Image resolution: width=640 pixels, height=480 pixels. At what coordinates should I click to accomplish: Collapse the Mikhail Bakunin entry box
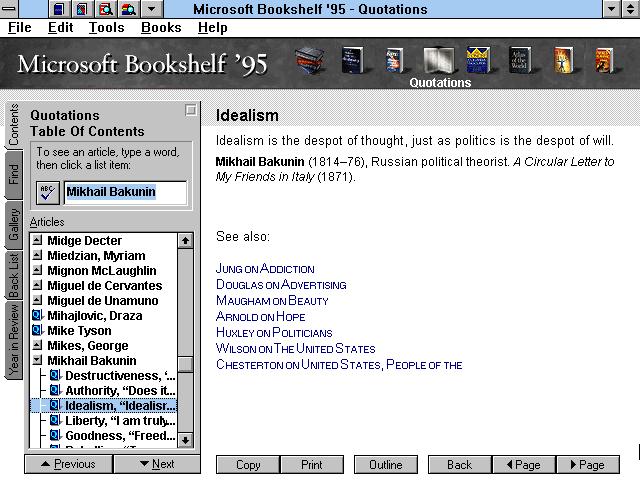coord(37,360)
